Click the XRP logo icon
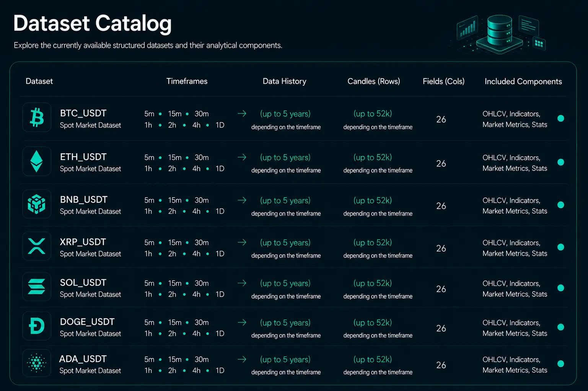The image size is (588, 391). coord(37,246)
